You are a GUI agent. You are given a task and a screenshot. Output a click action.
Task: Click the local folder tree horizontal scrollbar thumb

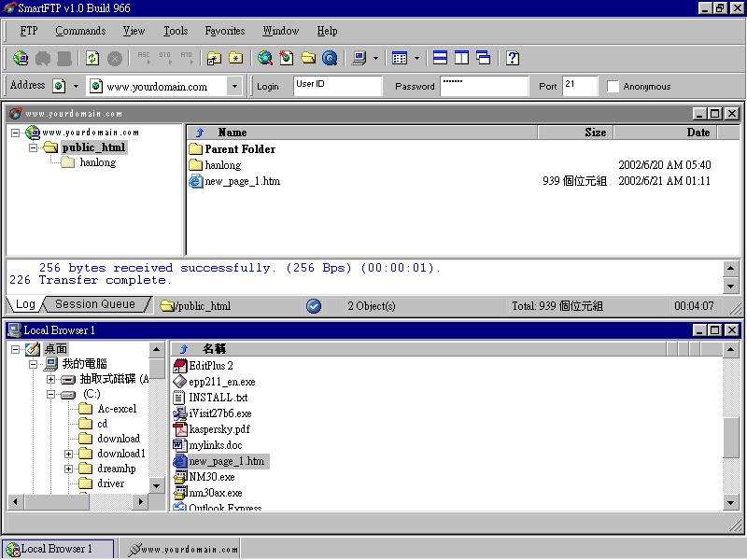click(x=57, y=501)
